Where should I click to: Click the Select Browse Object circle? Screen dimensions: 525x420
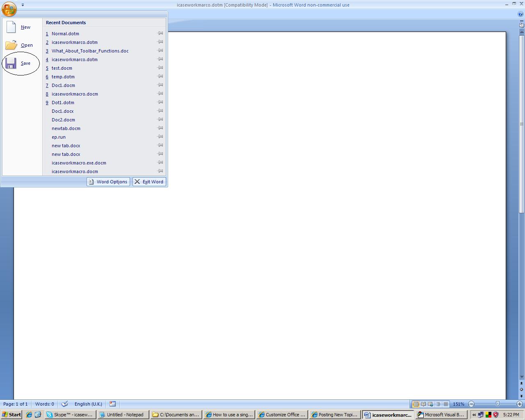tap(521, 389)
